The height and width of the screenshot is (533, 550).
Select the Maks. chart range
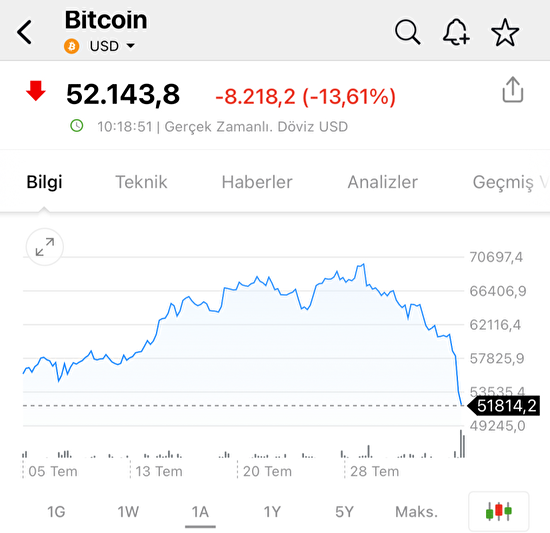(x=416, y=512)
